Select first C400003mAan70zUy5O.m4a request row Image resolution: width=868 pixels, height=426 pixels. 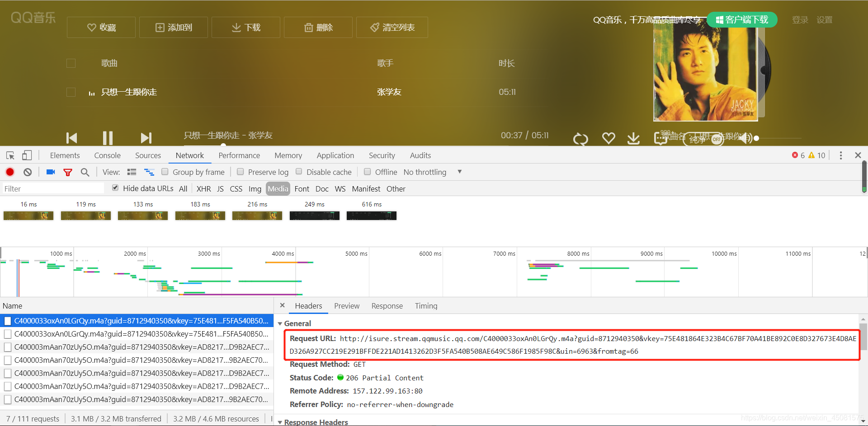137,347
